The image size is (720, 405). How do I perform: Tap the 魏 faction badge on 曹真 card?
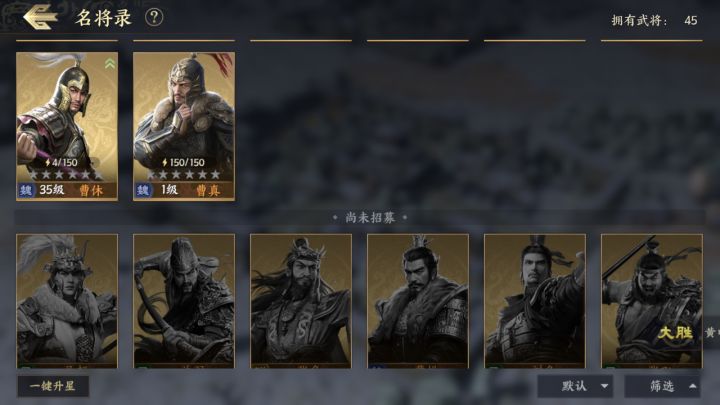[143, 190]
